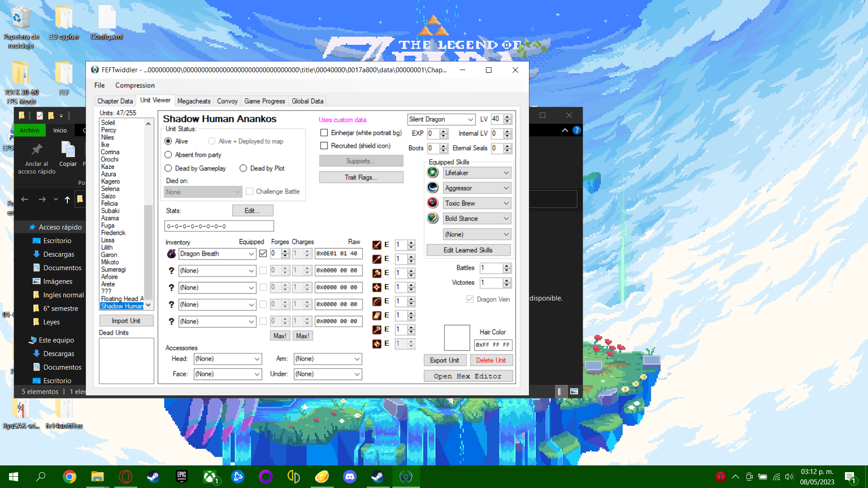The image size is (868, 488).
Task: Open the Dragon Breath inventory dropdown
Action: pos(217,254)
